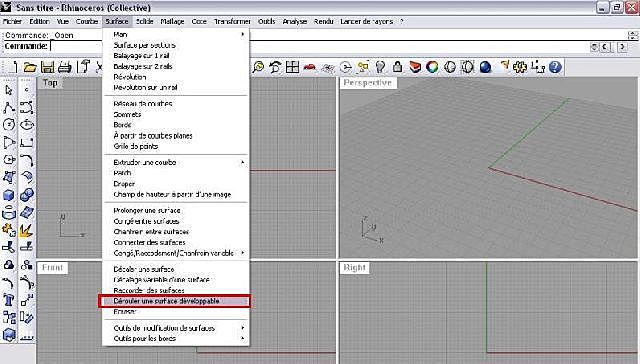Print with the printer toolbar icon
The height and width of the screenshot is (364, 640).
pyautogui.click(x=65, y=67)
